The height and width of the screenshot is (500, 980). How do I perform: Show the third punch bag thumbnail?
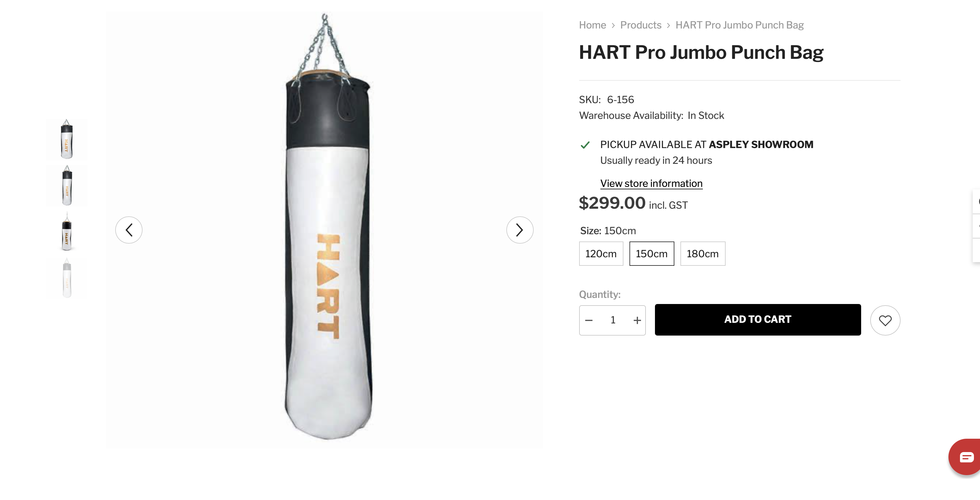coord(67,232)
